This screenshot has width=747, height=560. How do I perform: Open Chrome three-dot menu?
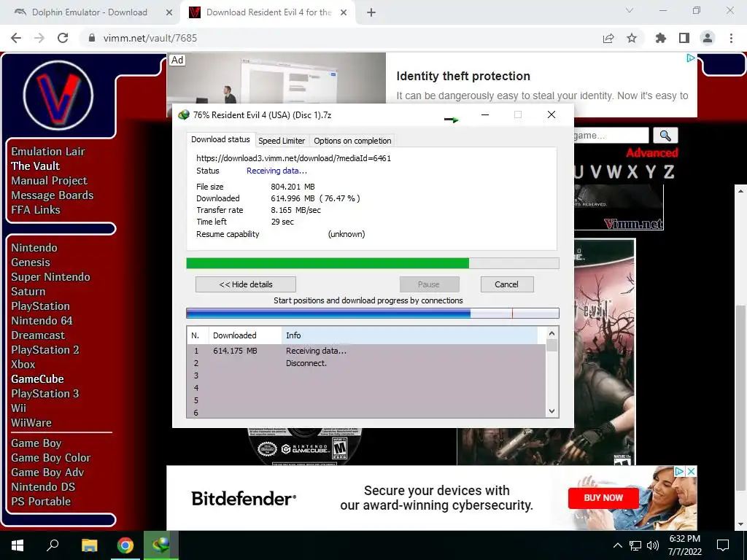click(731, 38)
